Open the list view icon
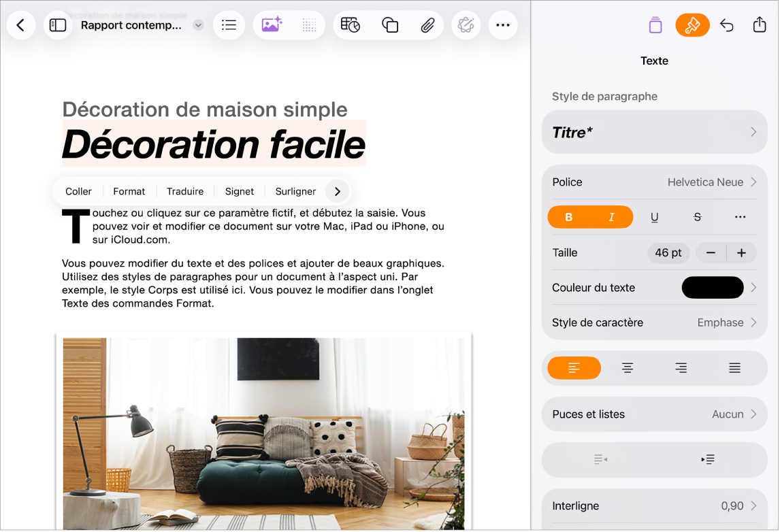Screen dimensions: 780x532 (229, 25)
